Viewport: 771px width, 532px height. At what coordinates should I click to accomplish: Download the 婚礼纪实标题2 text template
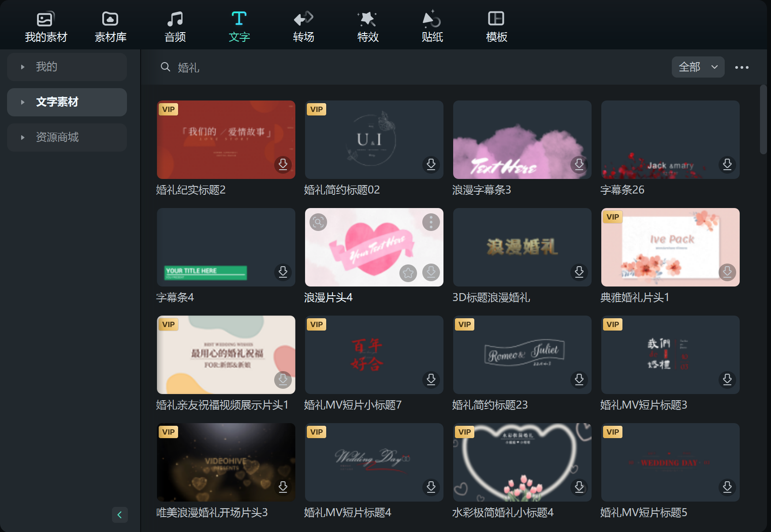(x=283, y=164)
